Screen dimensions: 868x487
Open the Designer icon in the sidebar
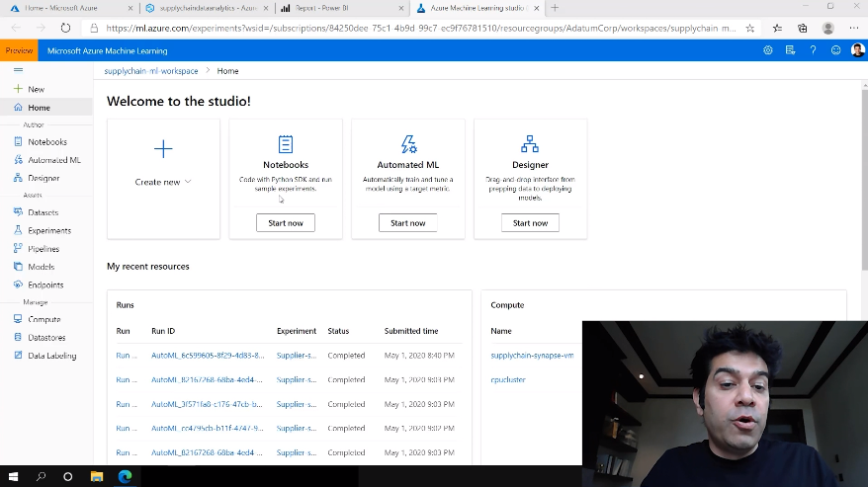pos(19,179)
